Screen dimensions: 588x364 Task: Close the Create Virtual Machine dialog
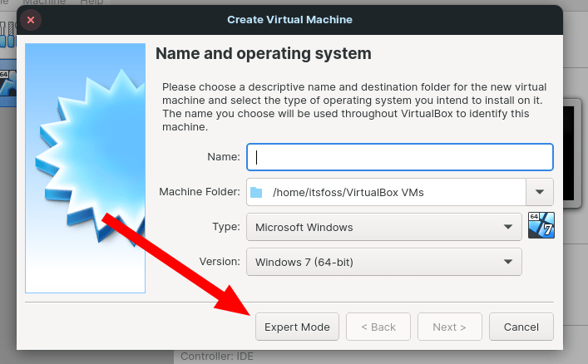(x=31, y=19)
